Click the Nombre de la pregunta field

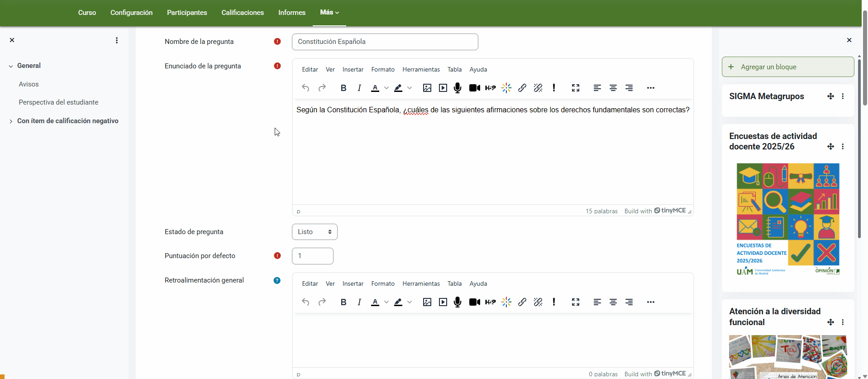click(x=385, y=42)
